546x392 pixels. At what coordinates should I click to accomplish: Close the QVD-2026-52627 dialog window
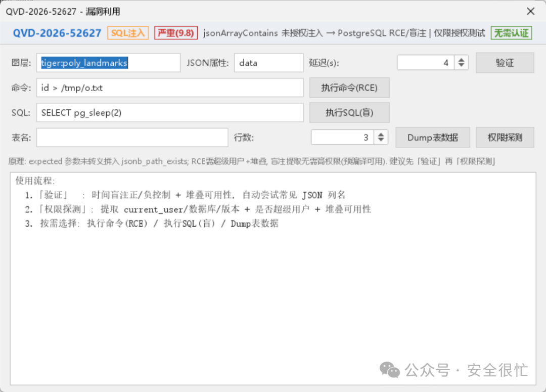point(530,12)
